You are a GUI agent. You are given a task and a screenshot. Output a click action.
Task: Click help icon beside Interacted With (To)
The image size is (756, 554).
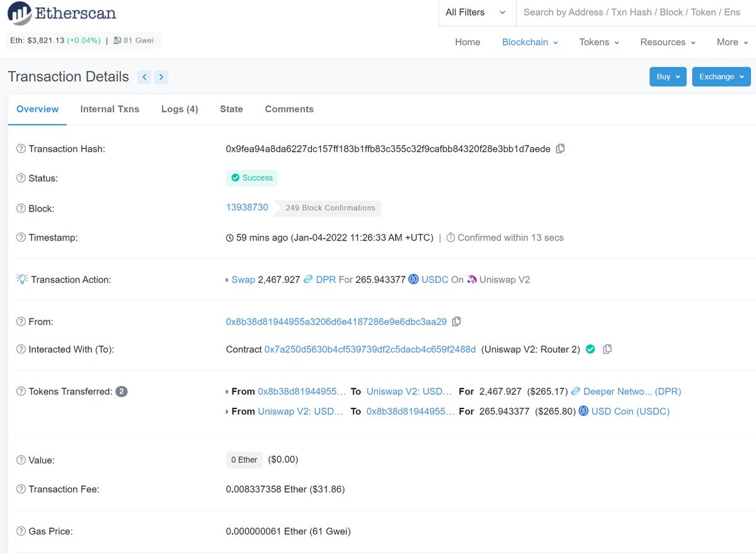tap(21, 349)
